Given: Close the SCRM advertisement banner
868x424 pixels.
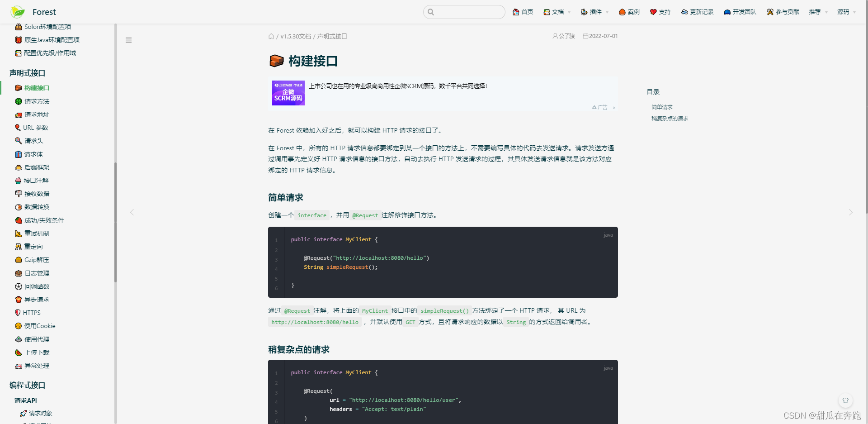Looking at the screenshot, I should coord(614,108).
